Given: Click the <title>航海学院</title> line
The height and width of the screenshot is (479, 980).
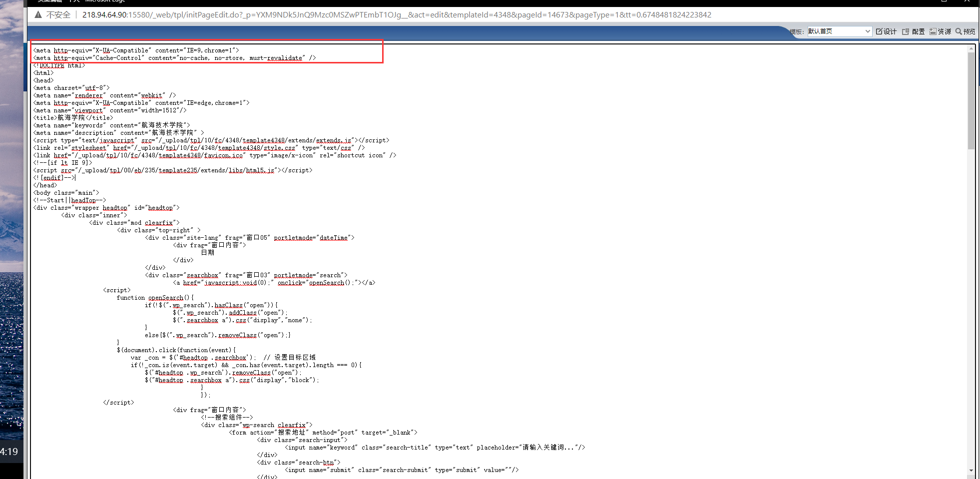Looking at the screenshot, I should [73, 118].
